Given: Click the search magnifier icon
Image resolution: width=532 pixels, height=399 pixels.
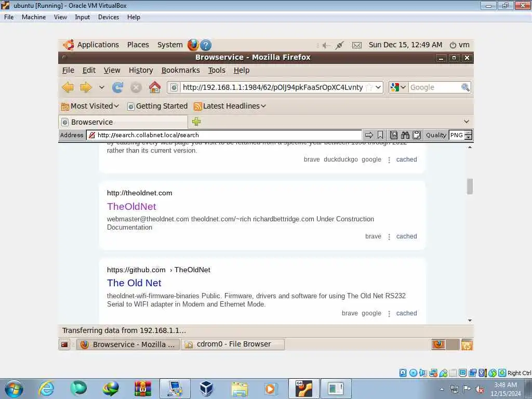Looking at the screenshot, I should tap(465, 87).
